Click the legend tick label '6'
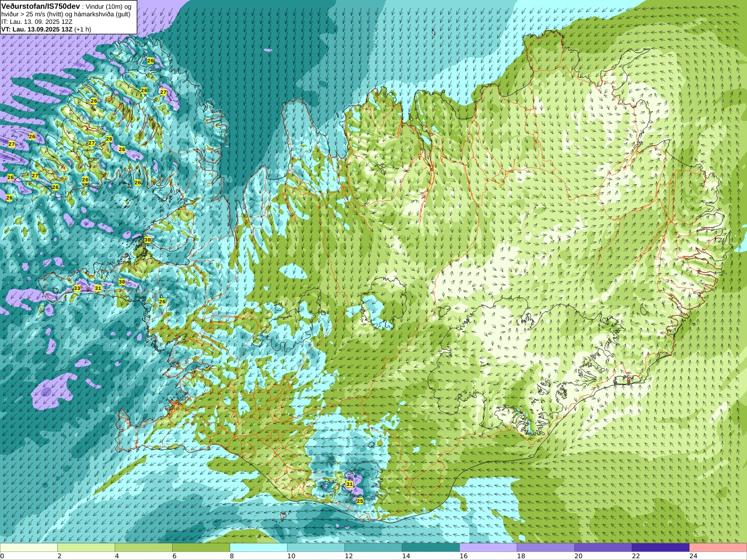Image resolution: width=747 pixels, height=560 pixels. (x=174, y=556)
